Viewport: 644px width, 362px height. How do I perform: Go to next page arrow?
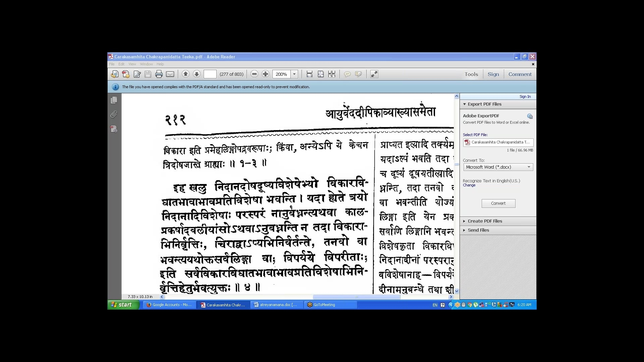[x=197, y=74]
